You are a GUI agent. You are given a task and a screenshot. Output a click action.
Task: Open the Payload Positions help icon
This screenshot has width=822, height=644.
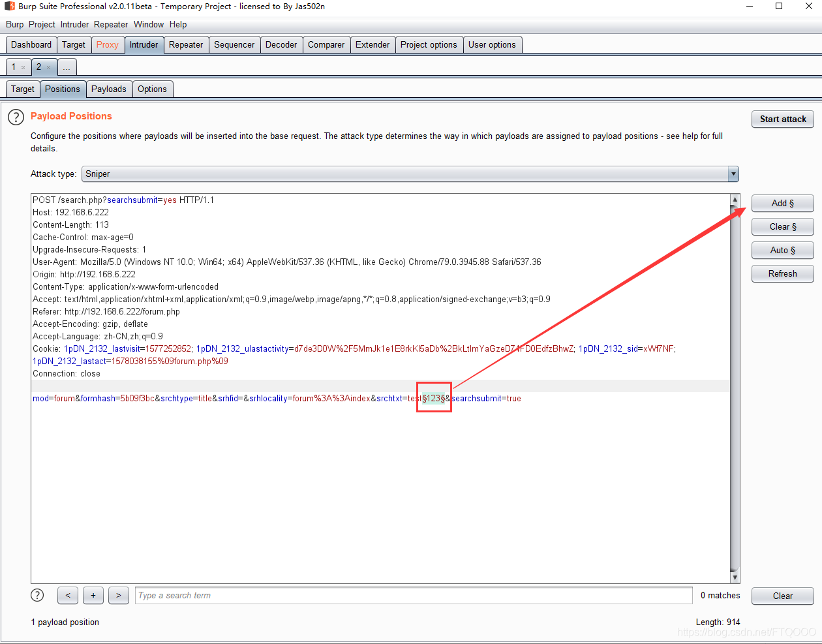(16, 117)
